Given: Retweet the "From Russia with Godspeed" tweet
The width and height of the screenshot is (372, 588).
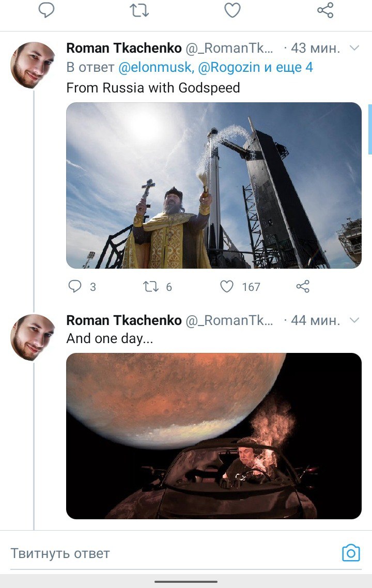Looking at the screenshot, I should click(150, 286).
